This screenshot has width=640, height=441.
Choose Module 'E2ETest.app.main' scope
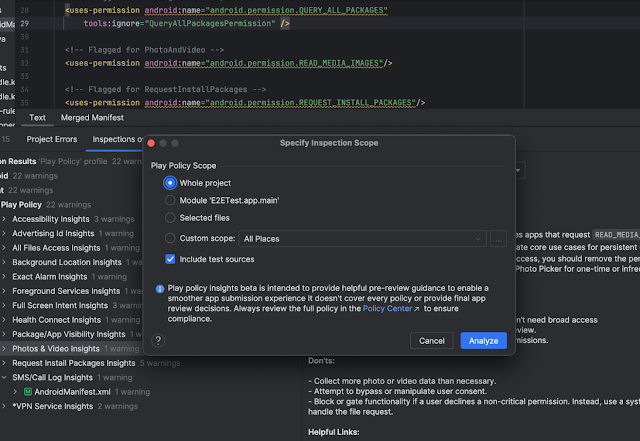point(170,200)
